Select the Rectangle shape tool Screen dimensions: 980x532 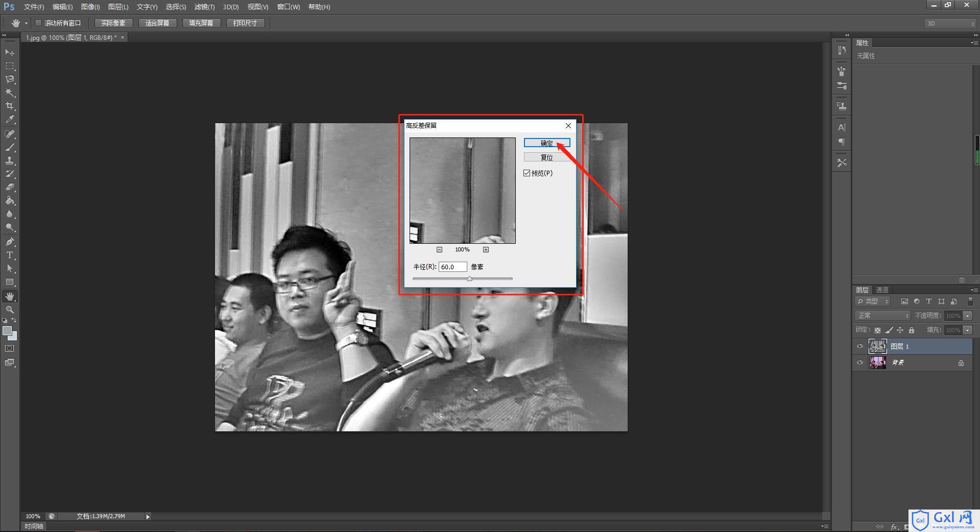10,282
